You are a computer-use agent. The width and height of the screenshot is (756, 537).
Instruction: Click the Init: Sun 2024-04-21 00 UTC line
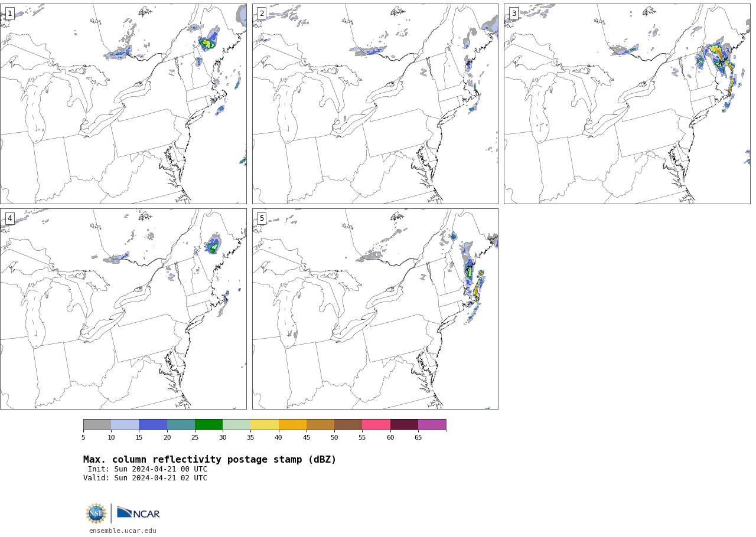(148, 469)
